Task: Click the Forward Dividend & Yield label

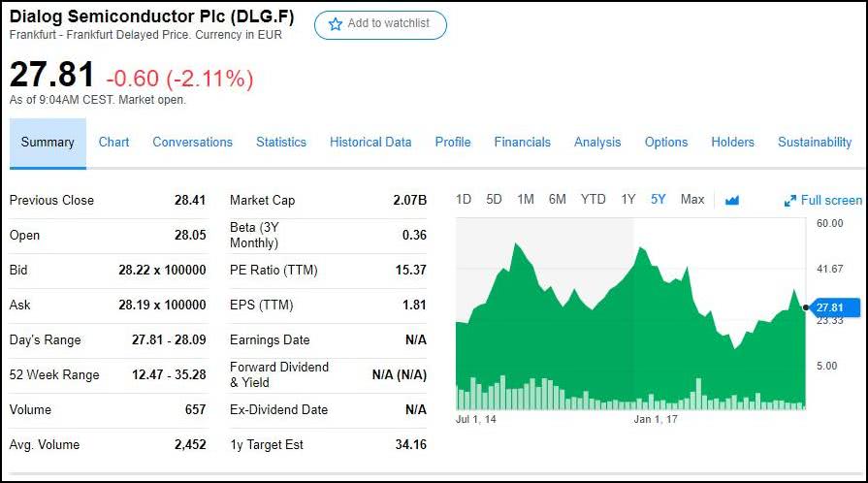Action: click(279, 374)
